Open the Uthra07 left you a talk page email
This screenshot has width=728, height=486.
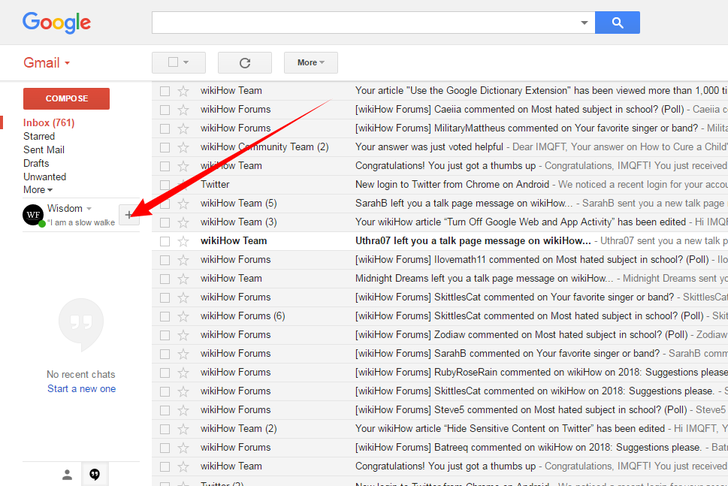[473, 241]
